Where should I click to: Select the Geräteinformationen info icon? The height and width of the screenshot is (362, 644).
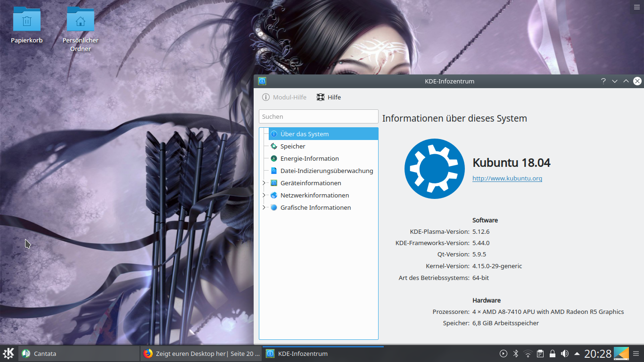273,183
